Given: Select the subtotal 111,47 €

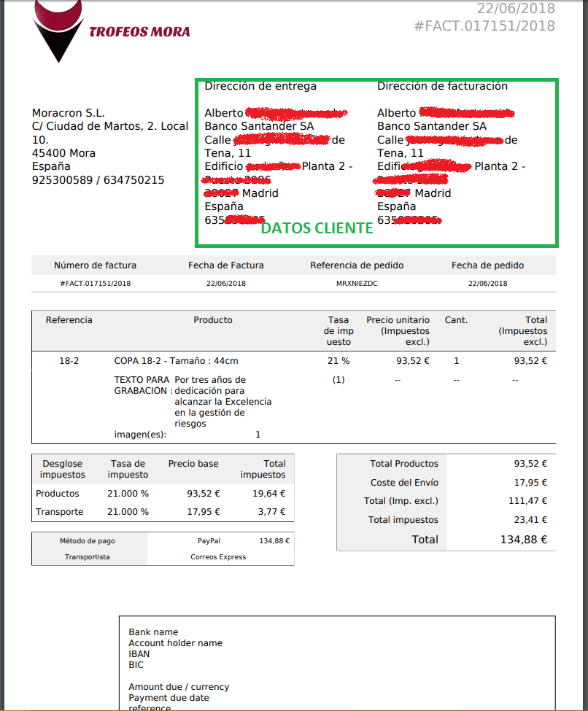Looking at the screenshot, I should point(527,501).
